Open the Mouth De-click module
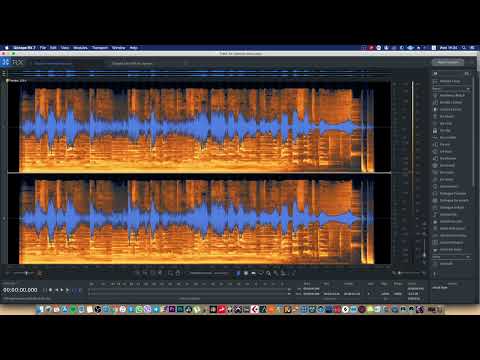 (x=452, y=221)
